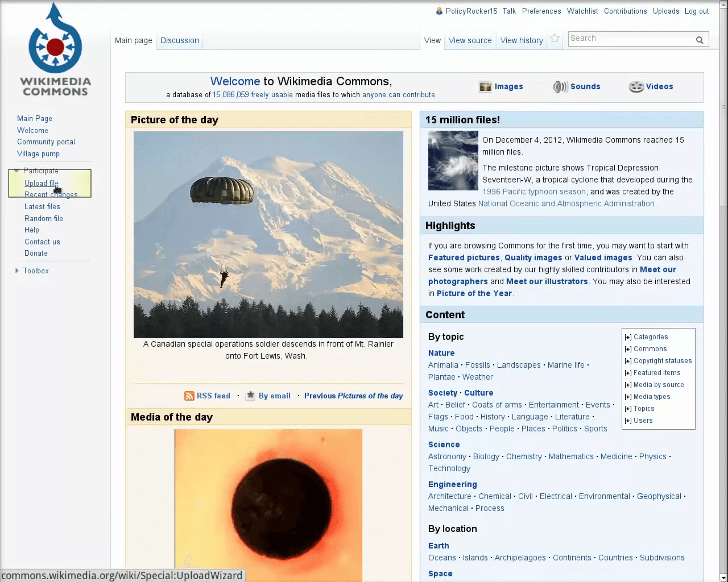Open the Featured pictures link
728x582 pixels.
point(464,257)
